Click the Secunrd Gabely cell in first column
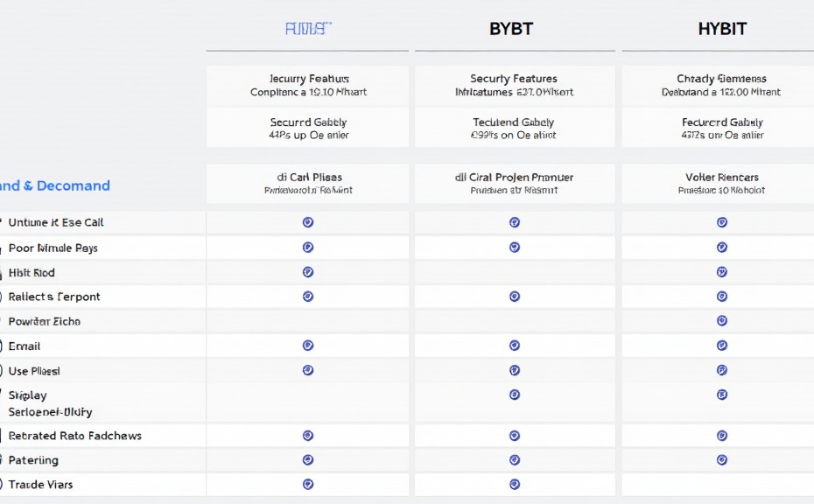This screenshot has width=814, height=504. pyautogui.click(x=308, y=129)
